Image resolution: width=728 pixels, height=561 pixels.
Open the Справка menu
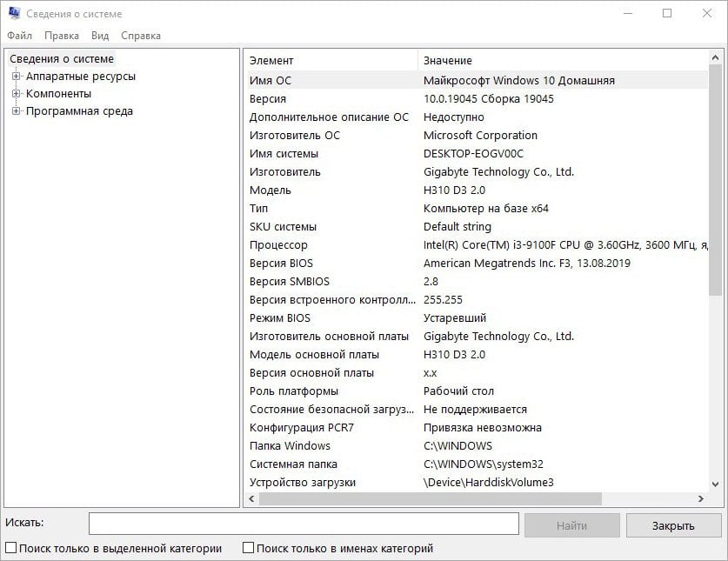point(141,36)
